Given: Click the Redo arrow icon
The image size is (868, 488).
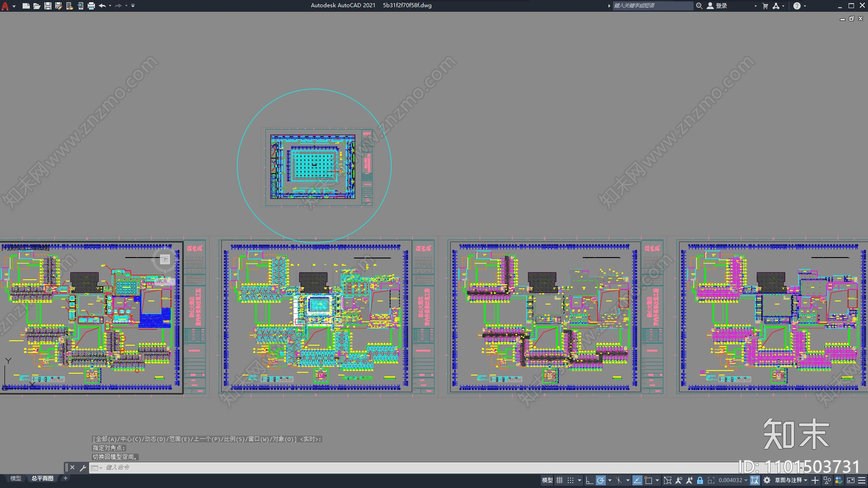Looking at the screenshot, I should 118,6.
